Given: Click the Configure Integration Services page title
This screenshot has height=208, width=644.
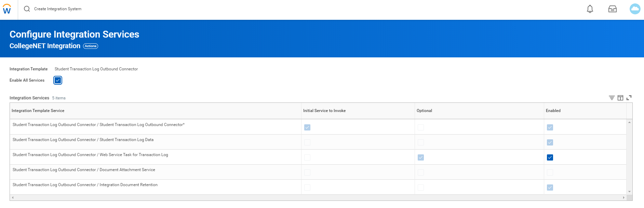Looking at the screenshot, I should click(x=74, y=34).
